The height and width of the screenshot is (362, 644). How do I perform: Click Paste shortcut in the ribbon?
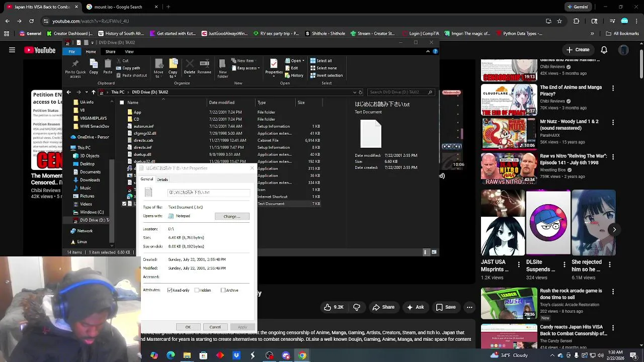[131, 75]
